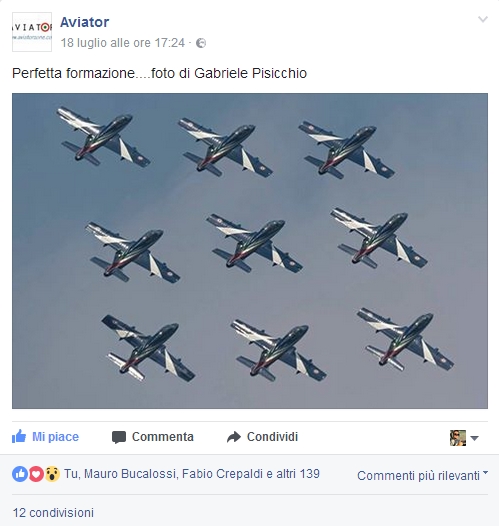Click the Commenta button label
This screenshot has width=499, height=526.
click(163, 437)
